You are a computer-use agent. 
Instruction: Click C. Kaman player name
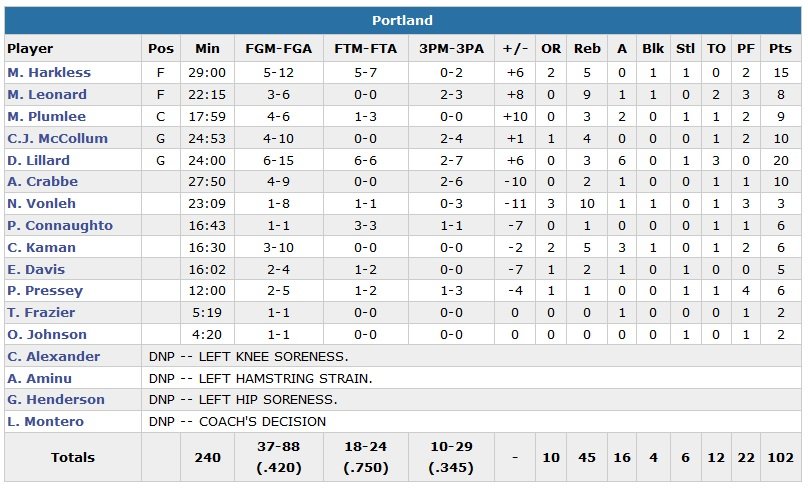tap(41, 247)
